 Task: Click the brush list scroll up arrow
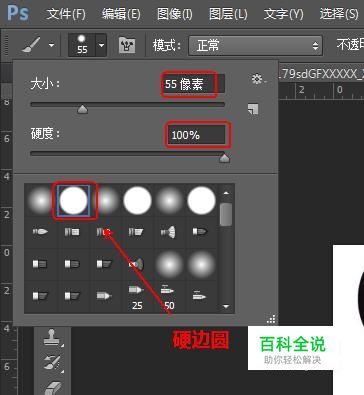(x=226, y=193)
